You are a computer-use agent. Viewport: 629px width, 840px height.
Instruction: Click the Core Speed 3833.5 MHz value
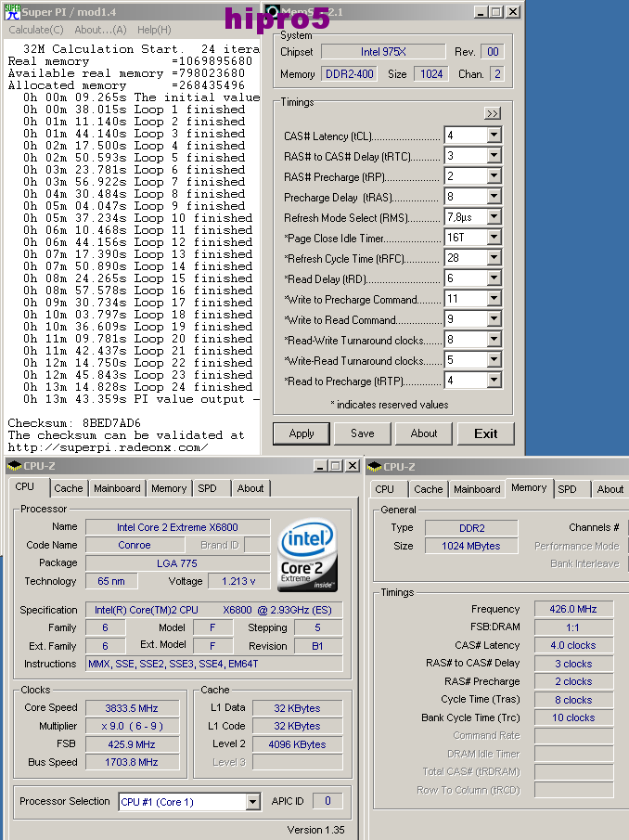pyautogui.click(x=132, y=708)
